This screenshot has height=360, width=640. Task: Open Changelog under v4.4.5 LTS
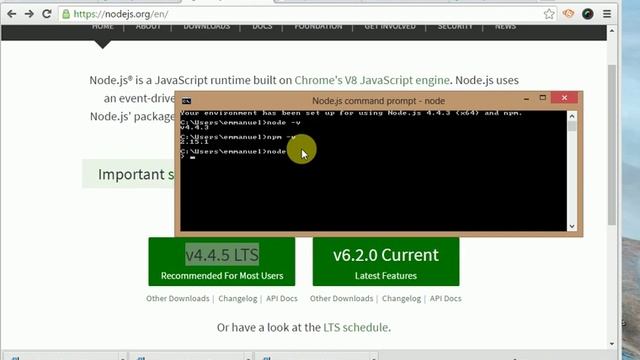pyautogui.click(x=238, y=298)
